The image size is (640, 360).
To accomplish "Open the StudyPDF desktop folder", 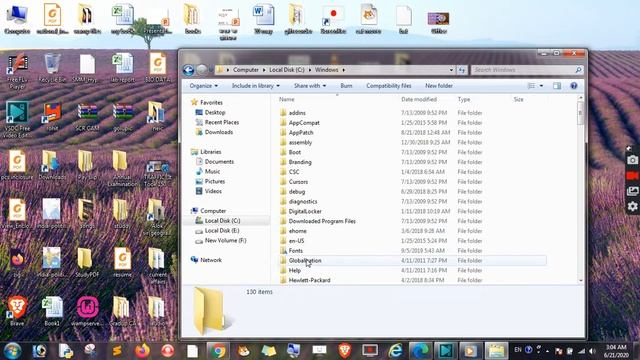I will coord(87,263).
